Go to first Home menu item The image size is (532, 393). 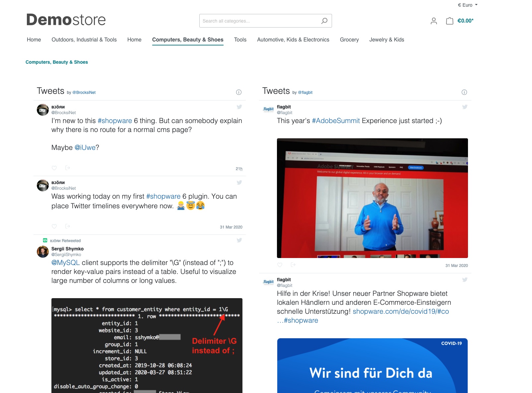point(34,40)
